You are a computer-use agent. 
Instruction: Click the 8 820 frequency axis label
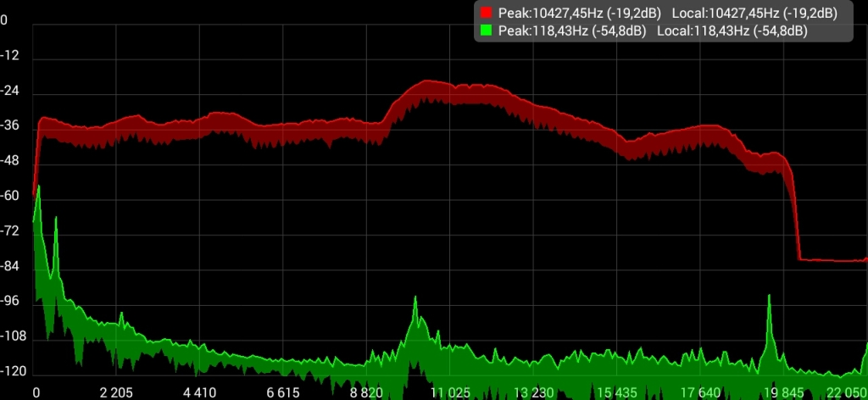[366, 393]
